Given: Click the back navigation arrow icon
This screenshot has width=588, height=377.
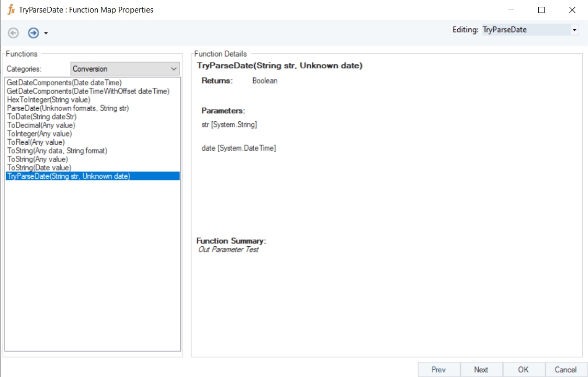Looking at the screenshot, I should coord(14,33).
